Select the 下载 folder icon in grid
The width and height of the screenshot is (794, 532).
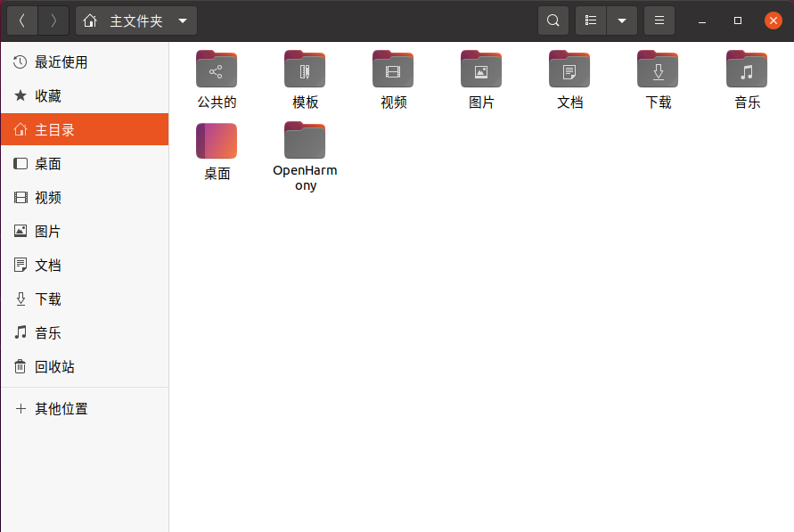pyautogui.click(x=658, y=70)
